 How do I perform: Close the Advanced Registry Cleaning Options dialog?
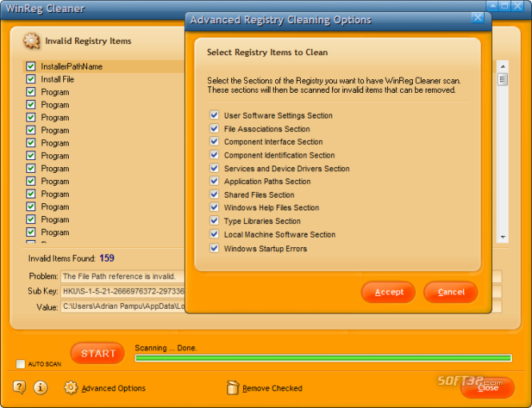click(478, 18)
